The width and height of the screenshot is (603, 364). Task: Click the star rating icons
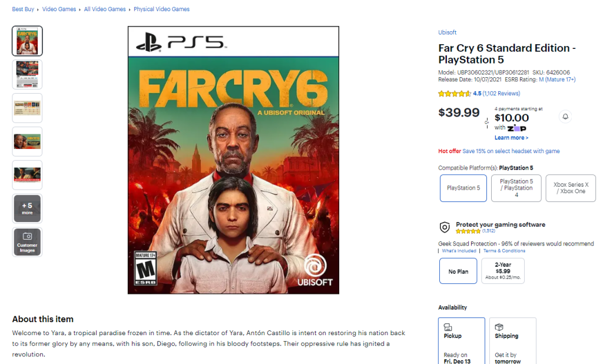(x=454, y=94)
